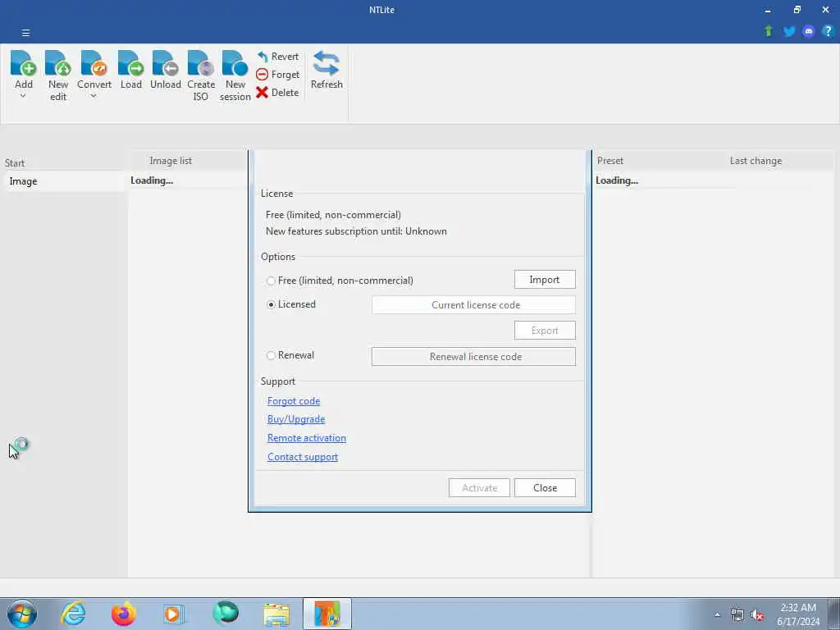Open the Remote activation link
840x630 pixels.
point(307,438)
